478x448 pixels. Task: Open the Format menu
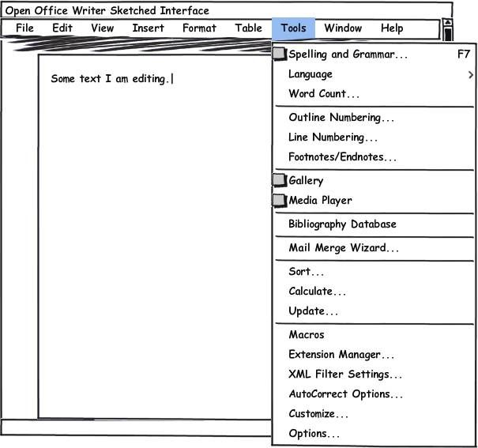click(199, 28)
